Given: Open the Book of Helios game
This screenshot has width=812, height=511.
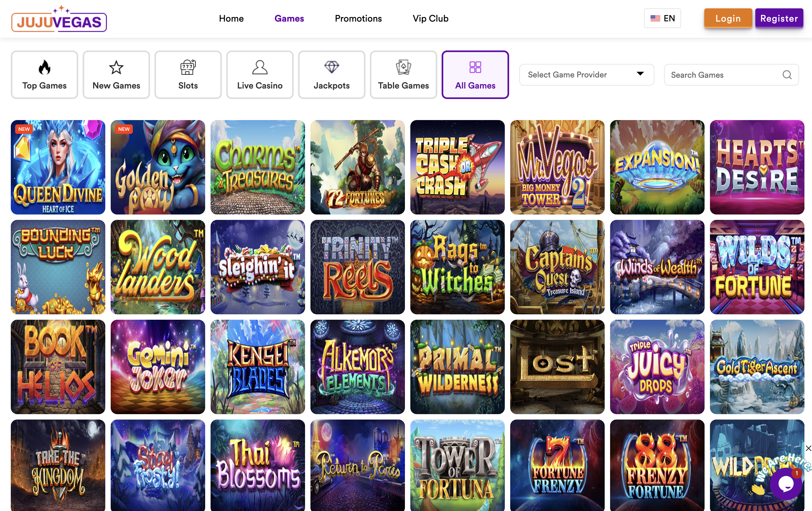Looking at the screenshot, I should pos(58,367).
